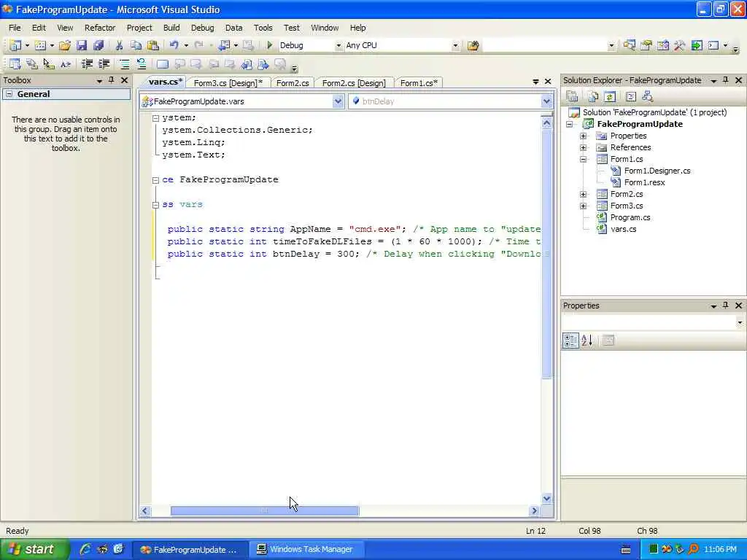Click Solution Explorer's Properties button icon

click(572, 97)
